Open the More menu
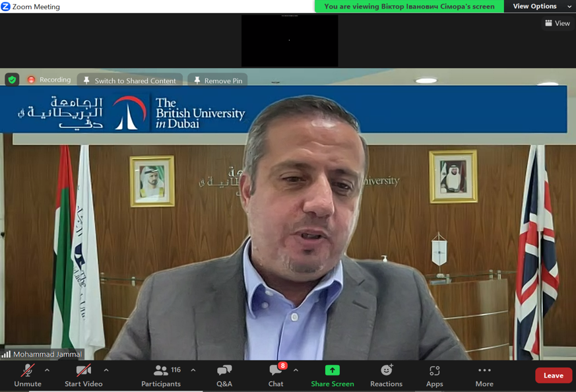 [484, 376]
